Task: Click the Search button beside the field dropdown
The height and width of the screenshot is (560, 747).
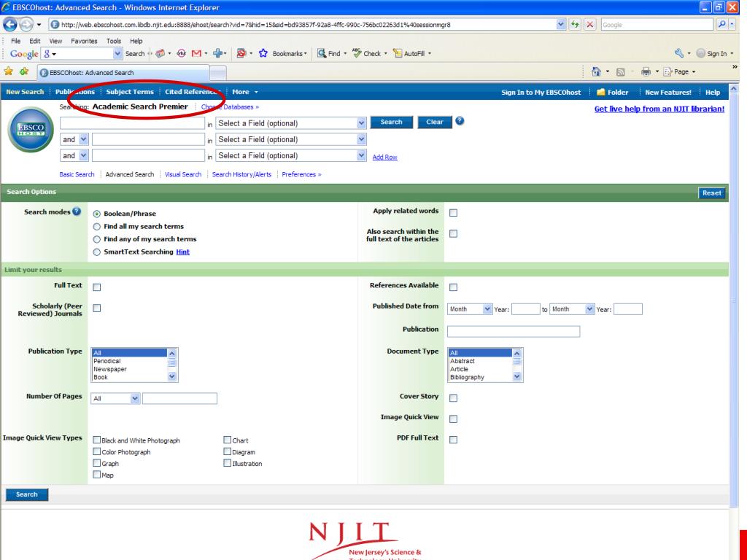Action: tap(391, 122)
